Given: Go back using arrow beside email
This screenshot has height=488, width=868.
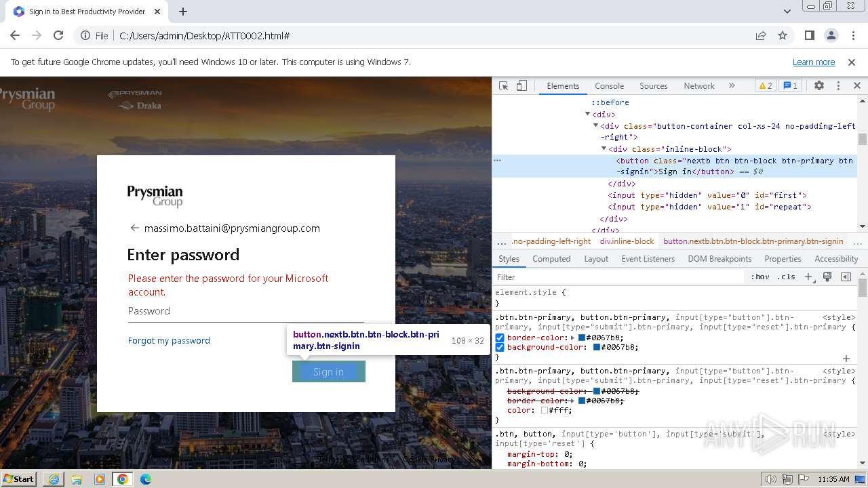Looking at the screenshot, I should click(x=134, y=228).
